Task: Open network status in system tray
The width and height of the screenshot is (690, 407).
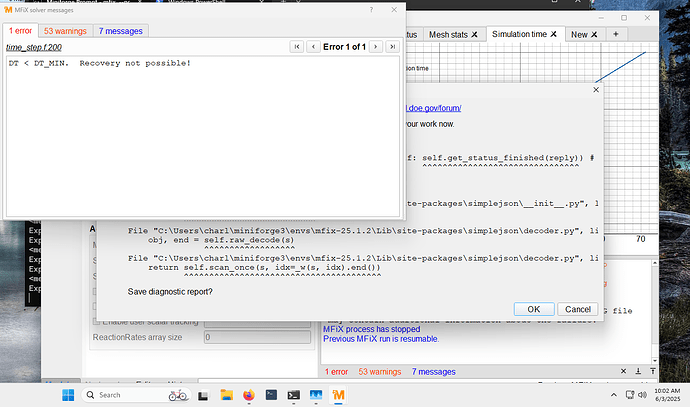Action: [x=630, y=395]
